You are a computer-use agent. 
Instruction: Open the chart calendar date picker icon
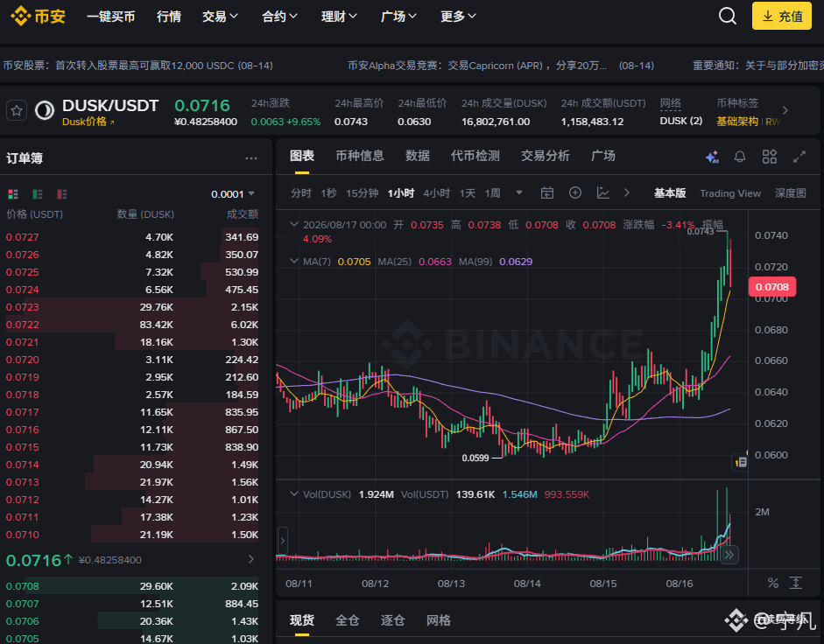point(547,193)
